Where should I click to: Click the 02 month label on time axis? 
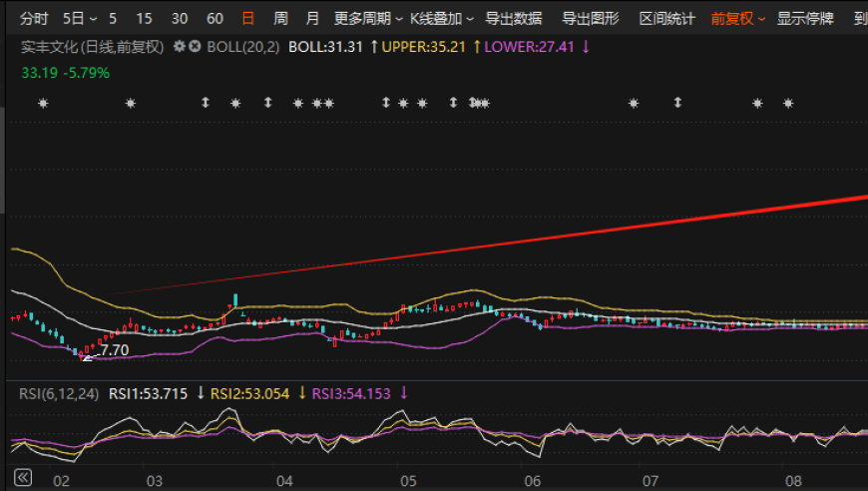point(61,481)
